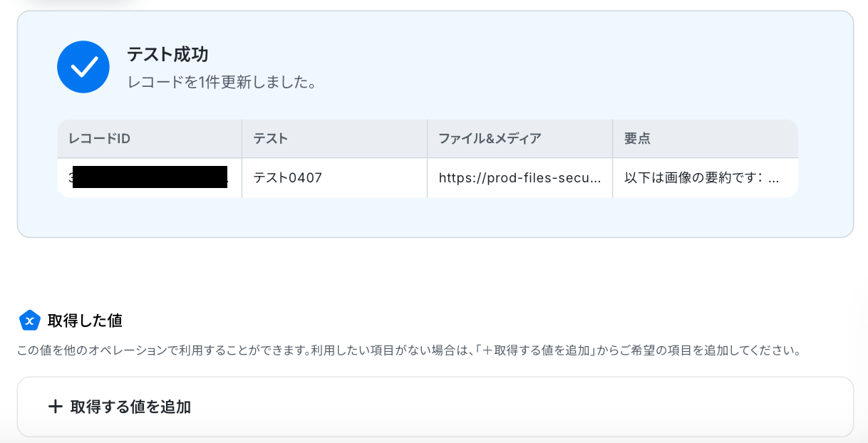
Task: Click the レコードID column header
Action: [x=100, y=139]
